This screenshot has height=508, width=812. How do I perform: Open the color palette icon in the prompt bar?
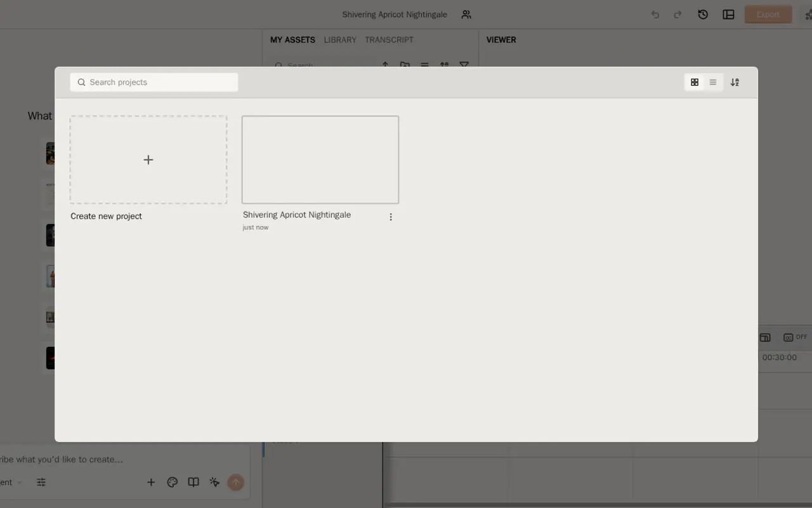click(172, 483)
